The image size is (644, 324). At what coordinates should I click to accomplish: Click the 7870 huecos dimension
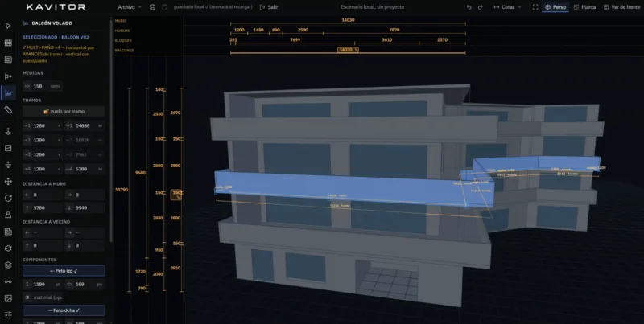tap(394, 30)
